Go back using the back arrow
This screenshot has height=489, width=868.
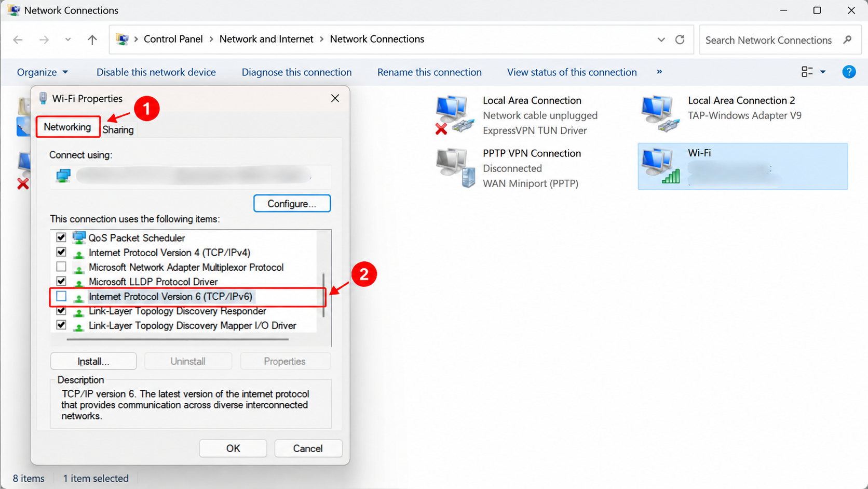[18, 39]
